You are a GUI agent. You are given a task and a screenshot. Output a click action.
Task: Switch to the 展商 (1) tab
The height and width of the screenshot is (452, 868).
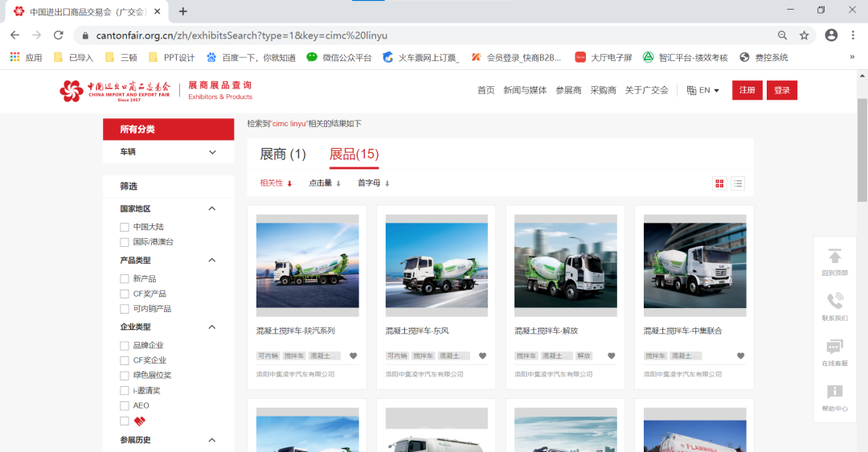283,154
